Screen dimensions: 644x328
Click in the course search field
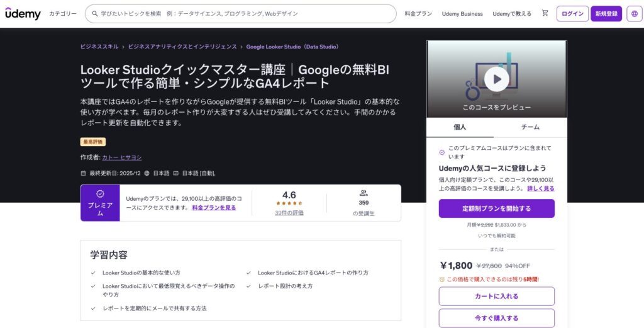pos(245,14)
